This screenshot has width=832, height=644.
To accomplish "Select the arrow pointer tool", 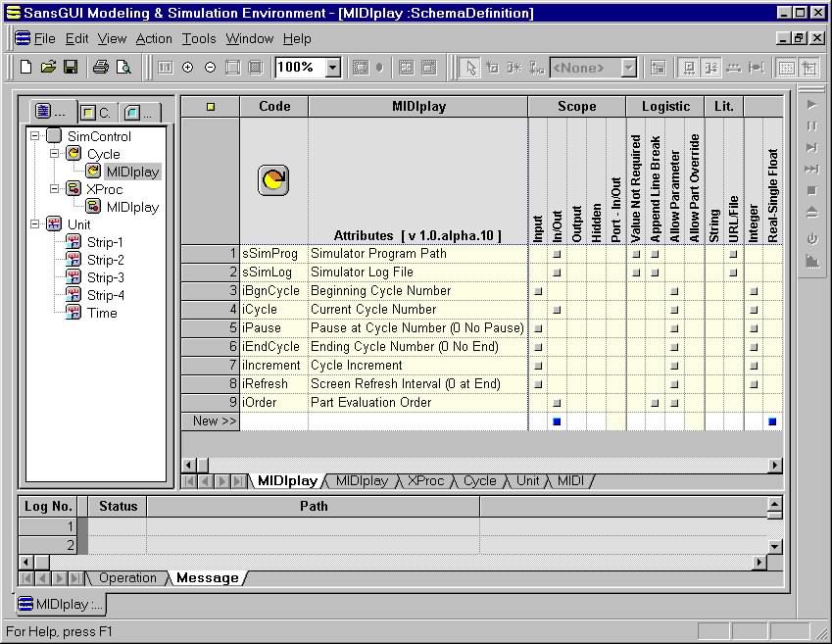I will (470, 68).
